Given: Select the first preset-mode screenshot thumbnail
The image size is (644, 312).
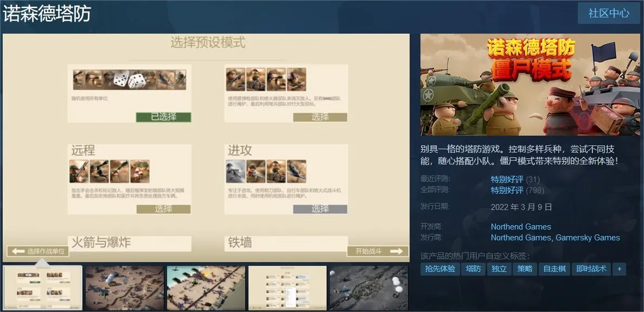Looking at the screenshot, I should click(x=43, y=288).
